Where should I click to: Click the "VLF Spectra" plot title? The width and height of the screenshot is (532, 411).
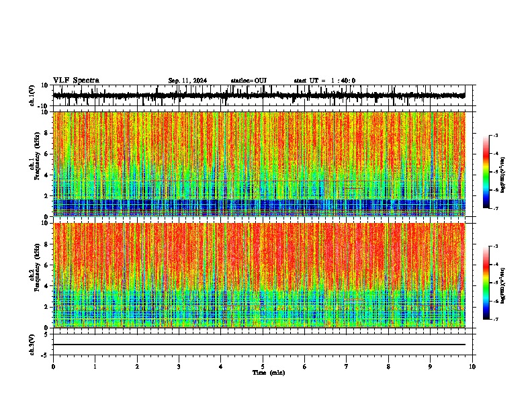click(x=76, y=80)
